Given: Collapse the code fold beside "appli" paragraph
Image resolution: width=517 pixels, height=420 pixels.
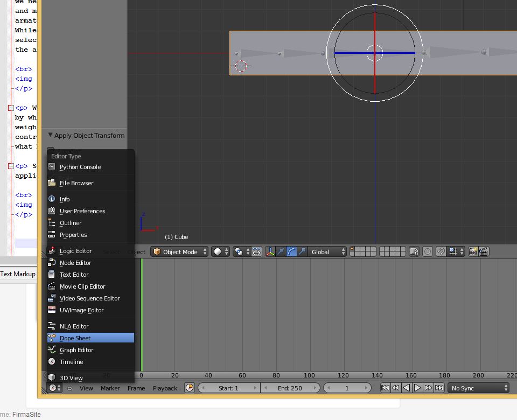Looking at the screenshot, I should click(x=11, y=166).
